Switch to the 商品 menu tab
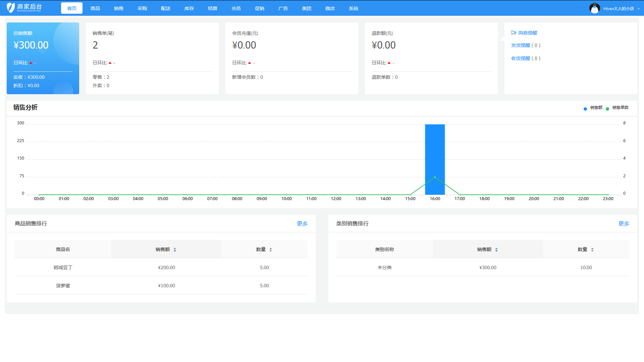The width and height of the screenshot is (644, 362). tap(95, 8)
